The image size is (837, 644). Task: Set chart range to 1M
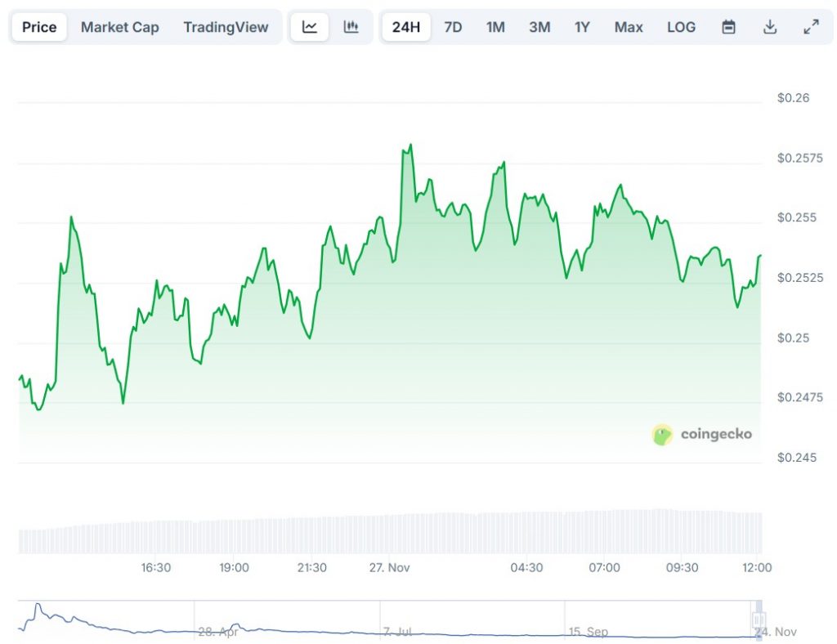(495, 27)
